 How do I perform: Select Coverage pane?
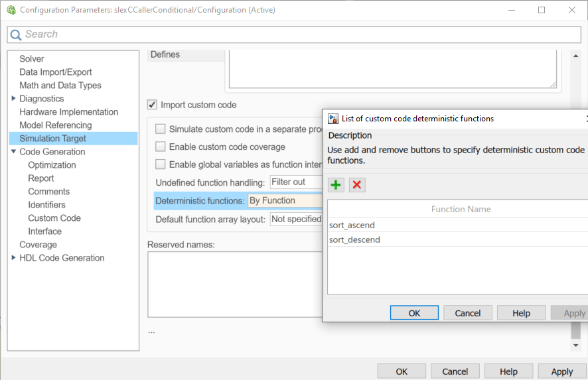point(38,245)
